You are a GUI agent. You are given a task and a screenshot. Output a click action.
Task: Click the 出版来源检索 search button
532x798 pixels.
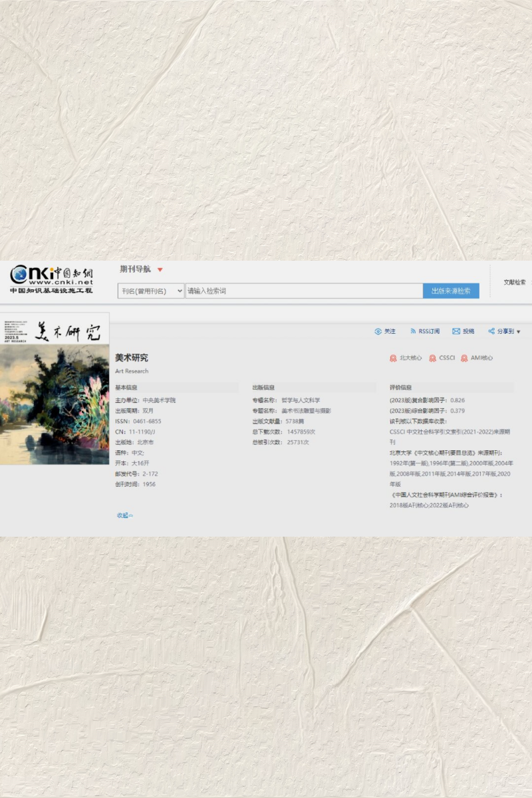[x=451, y=291]
